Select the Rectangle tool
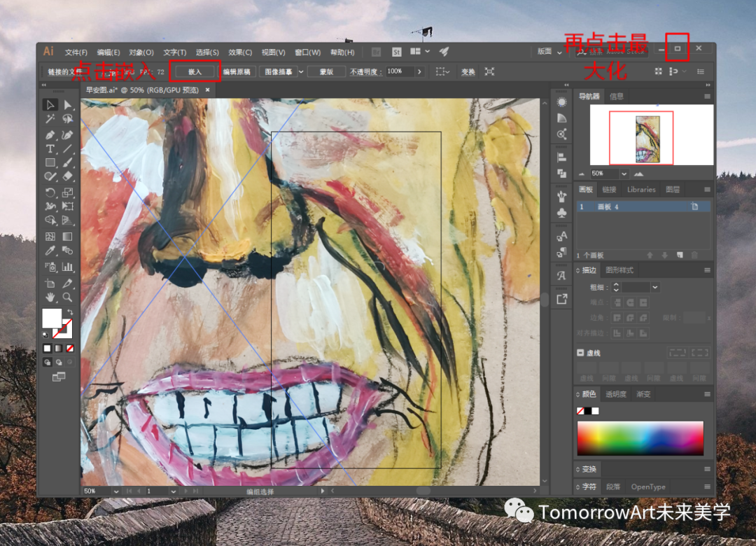 50,162
